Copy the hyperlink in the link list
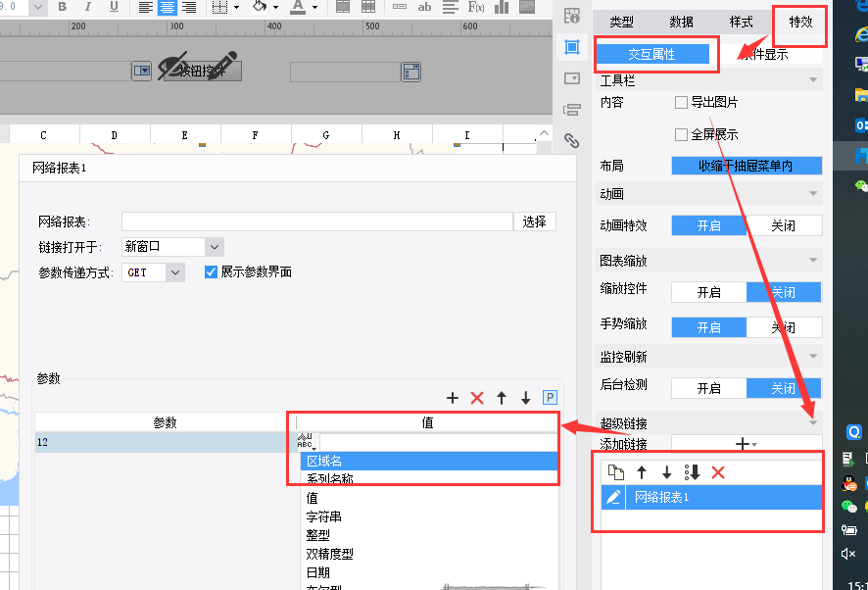The width and height of the screenshot is (868, 590). coord(616,472)
